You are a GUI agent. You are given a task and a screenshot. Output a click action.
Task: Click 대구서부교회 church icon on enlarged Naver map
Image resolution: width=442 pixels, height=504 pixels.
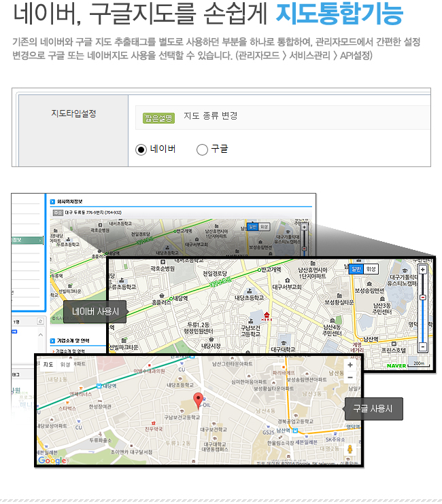287,281
